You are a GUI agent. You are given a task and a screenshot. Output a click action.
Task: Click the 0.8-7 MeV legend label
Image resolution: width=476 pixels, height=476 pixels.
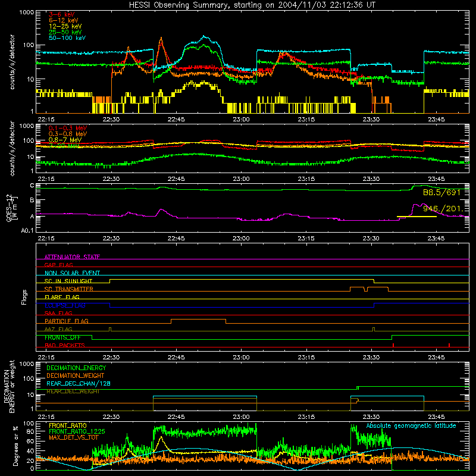click(65, 140)
